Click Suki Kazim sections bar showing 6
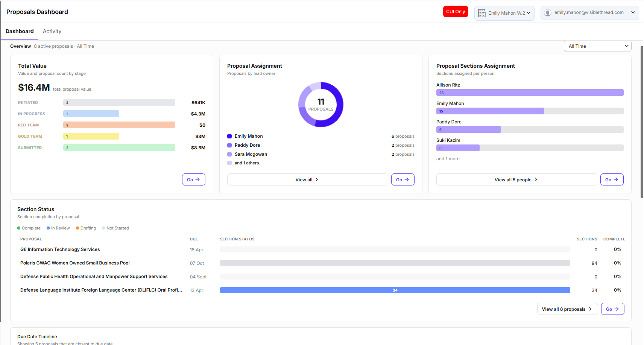 point(458,148)
